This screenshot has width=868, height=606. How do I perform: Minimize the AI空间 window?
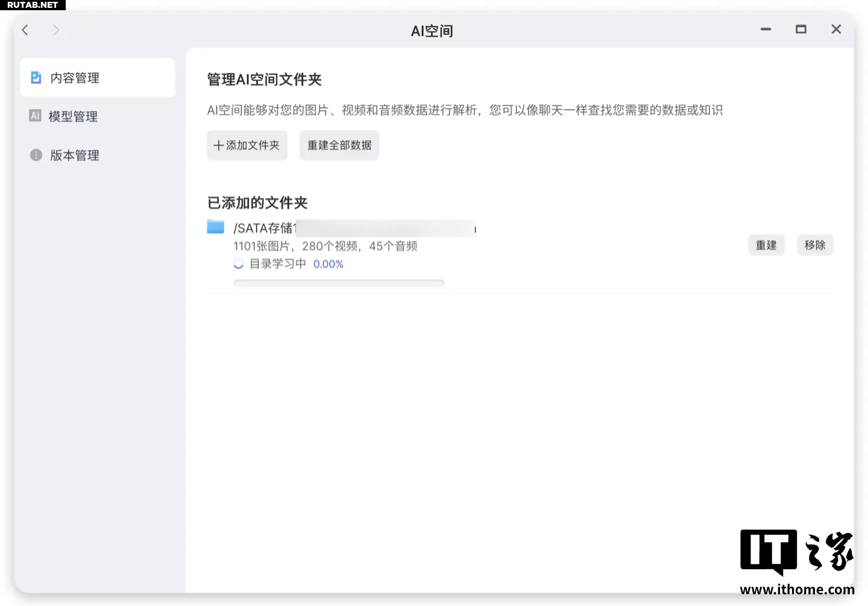click(x=766, y=30)
